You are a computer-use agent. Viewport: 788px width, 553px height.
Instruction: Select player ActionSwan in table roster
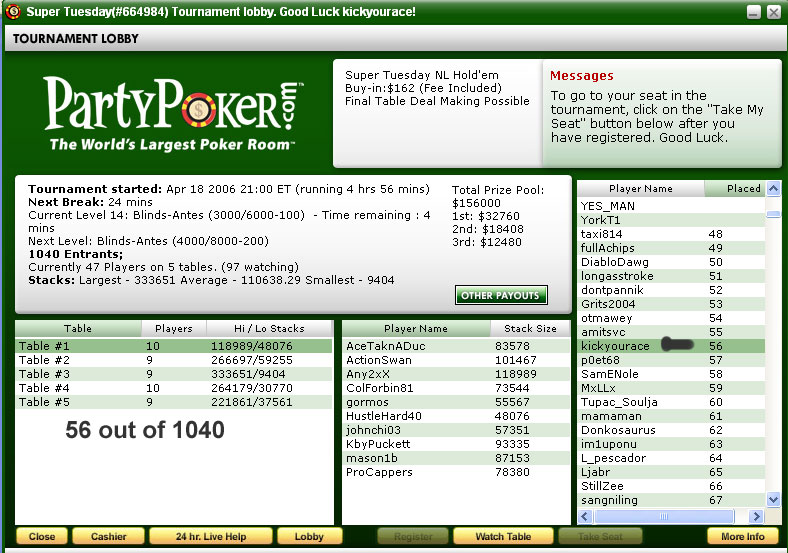click(x=379, y=360)
